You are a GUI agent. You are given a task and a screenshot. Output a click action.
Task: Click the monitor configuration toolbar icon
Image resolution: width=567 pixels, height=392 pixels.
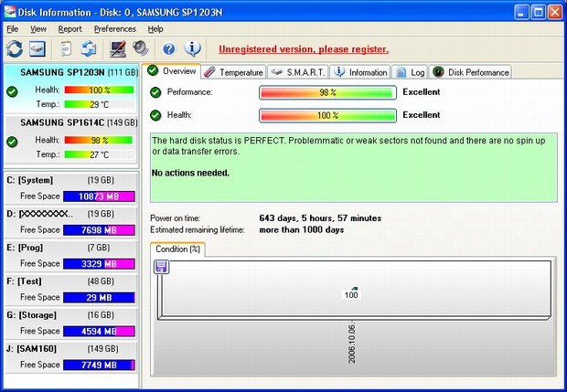tap(118, 48)
